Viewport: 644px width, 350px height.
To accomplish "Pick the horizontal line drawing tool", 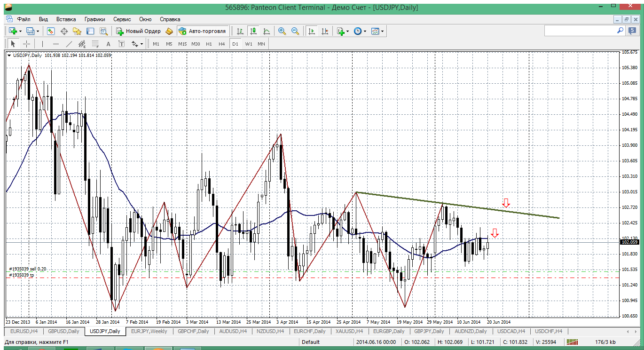I will [x=56, y=44].
